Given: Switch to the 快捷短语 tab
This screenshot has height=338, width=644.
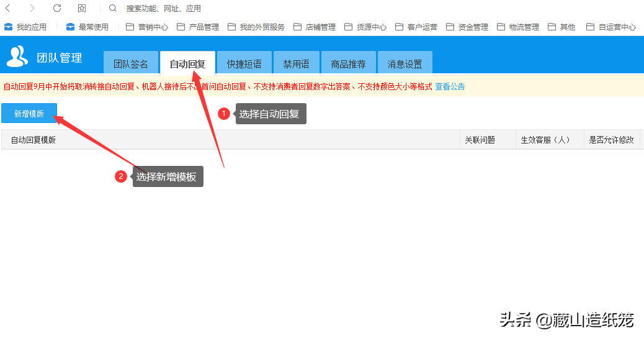Looking at the screenshot, I should pyautogui.click(x=244, y=63).
